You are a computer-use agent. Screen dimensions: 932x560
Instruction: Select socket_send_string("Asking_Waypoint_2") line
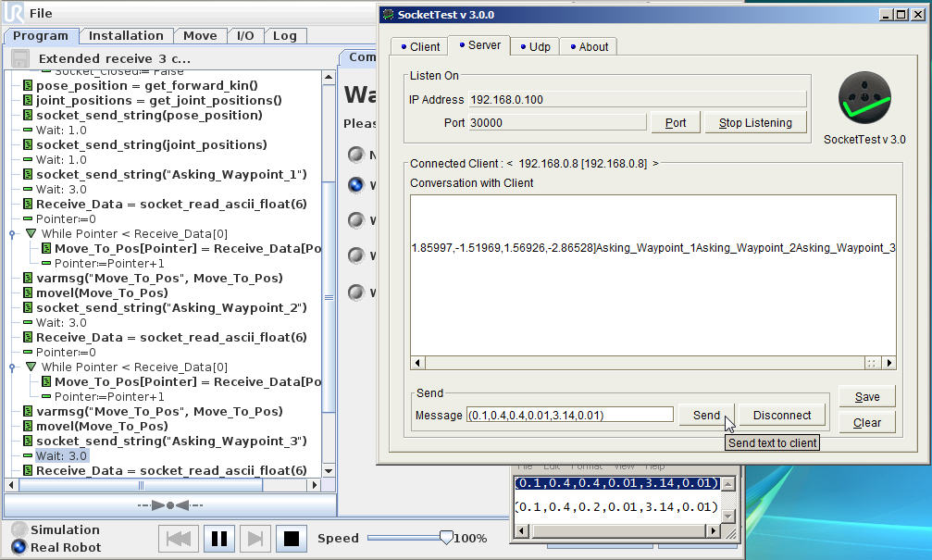[172, 308]
